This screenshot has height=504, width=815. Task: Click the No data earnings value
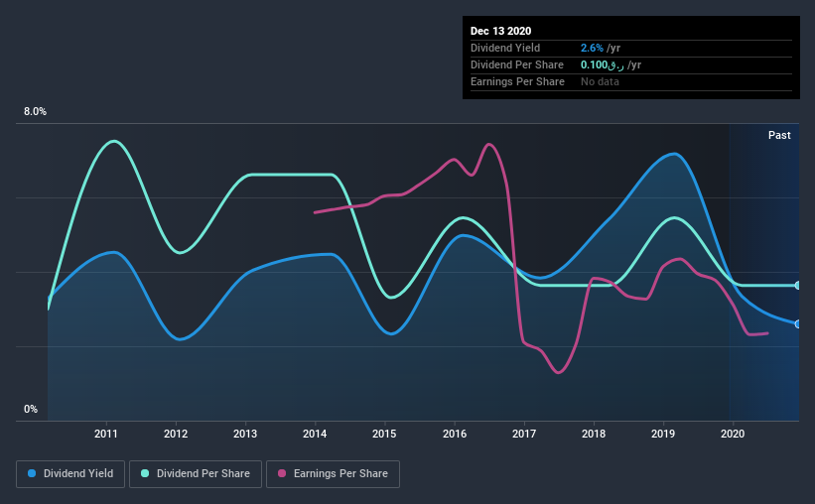[600, 81]
